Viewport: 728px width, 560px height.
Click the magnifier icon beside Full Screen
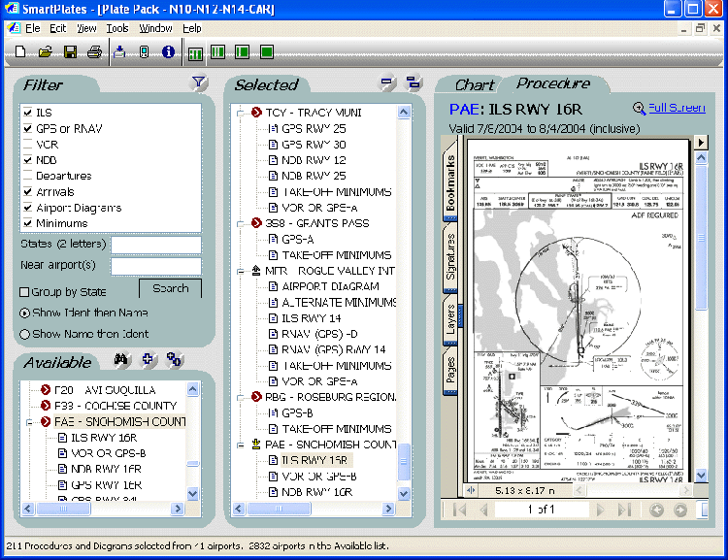640,108
